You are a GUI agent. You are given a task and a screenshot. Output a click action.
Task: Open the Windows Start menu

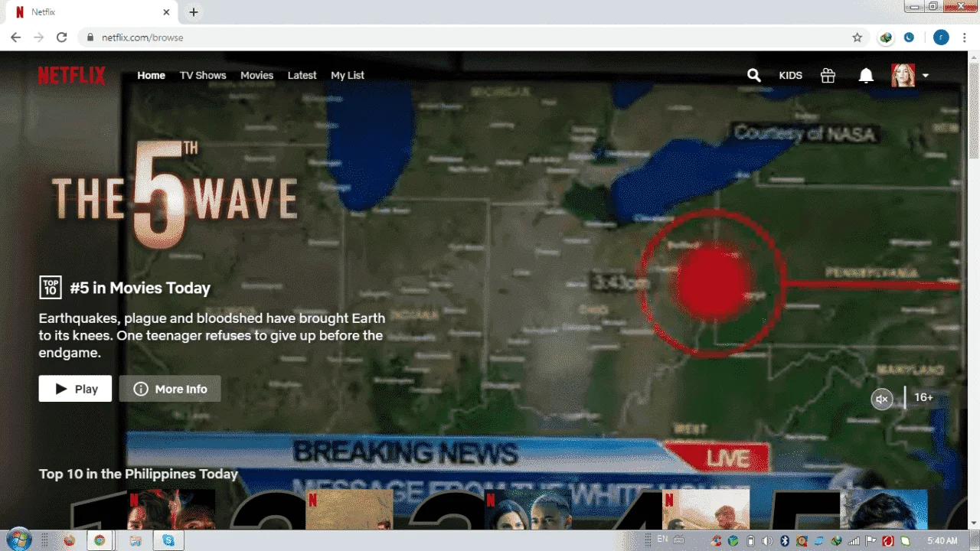[x=18, y=540]
